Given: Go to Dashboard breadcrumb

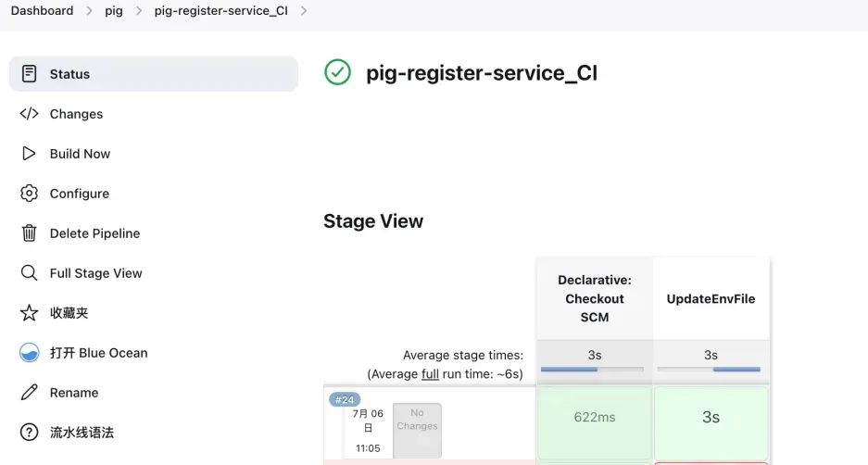Looking at the screenshot, I should [x=42, y=10].
